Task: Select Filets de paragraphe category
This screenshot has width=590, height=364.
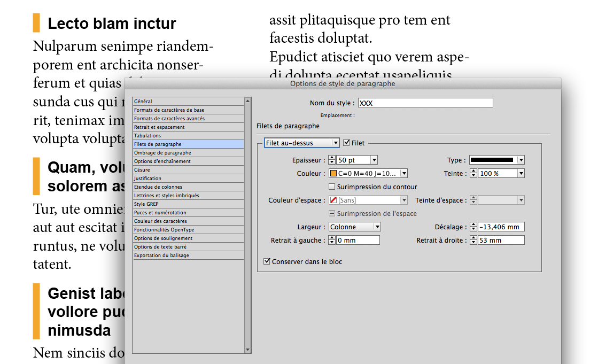Action: coord(188,144)
